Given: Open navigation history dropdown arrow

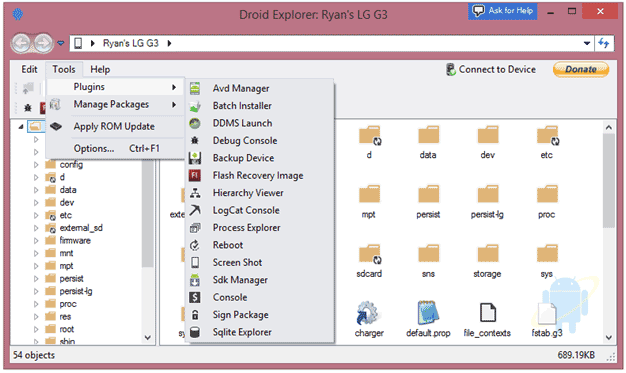Looking at the screenshot, I should coord(61,43).
